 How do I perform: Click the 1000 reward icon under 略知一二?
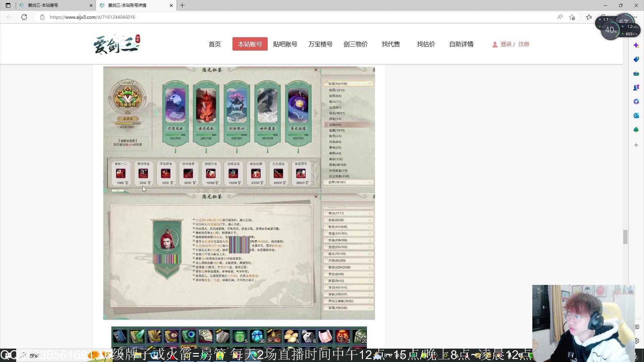coord(121,173)
